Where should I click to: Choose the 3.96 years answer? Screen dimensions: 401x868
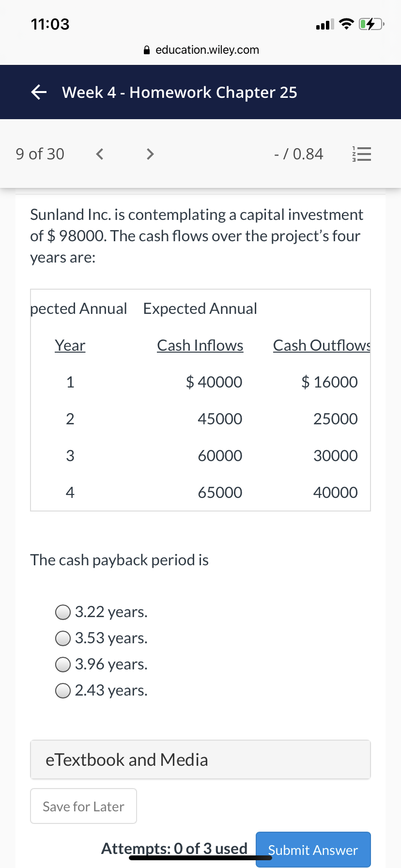coord(101,664)
